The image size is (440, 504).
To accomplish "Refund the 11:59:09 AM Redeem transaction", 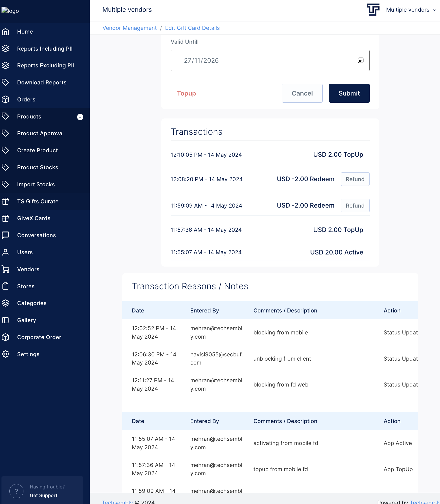I will pyautogui.click(x=355, y=206).
